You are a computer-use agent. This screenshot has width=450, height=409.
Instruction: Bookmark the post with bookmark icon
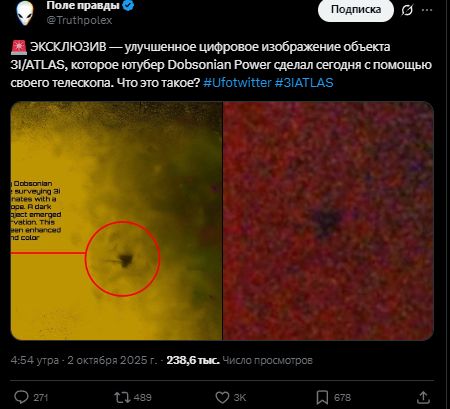(322, 397)
